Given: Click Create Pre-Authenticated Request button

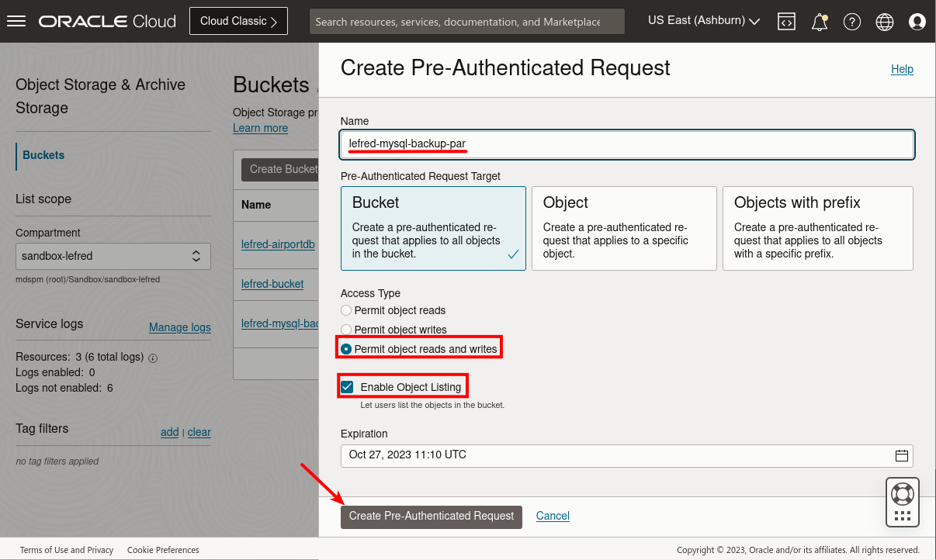Looking at the screenshot, I should pos(432,517).
